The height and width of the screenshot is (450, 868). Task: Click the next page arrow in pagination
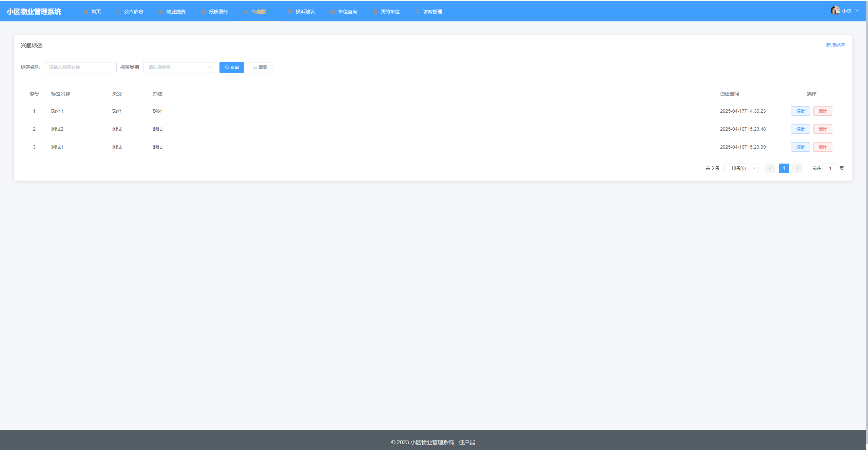coord(797,168)
